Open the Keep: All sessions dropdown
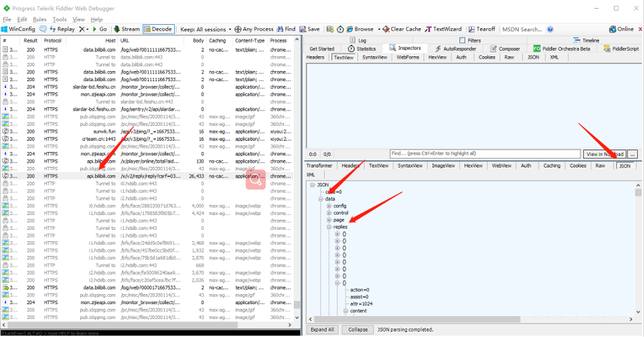The height and width of the screenshot is (337, 644). pyautogui.click(x=206, y=29)
